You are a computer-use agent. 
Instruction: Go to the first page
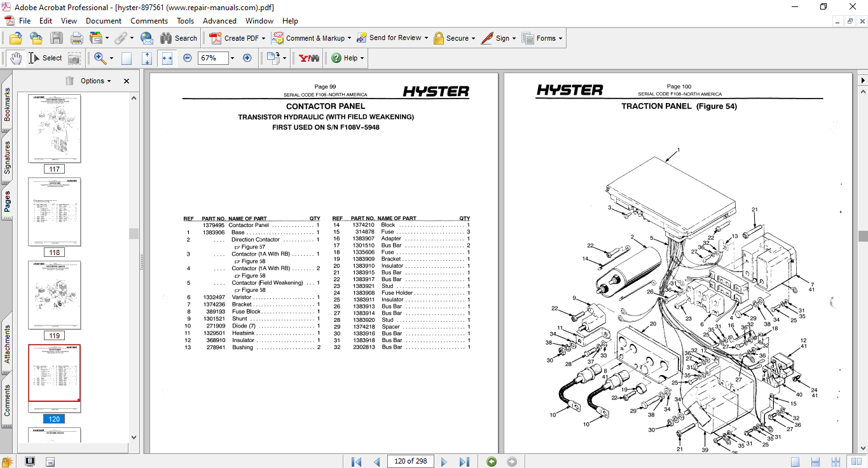point(357,461)
